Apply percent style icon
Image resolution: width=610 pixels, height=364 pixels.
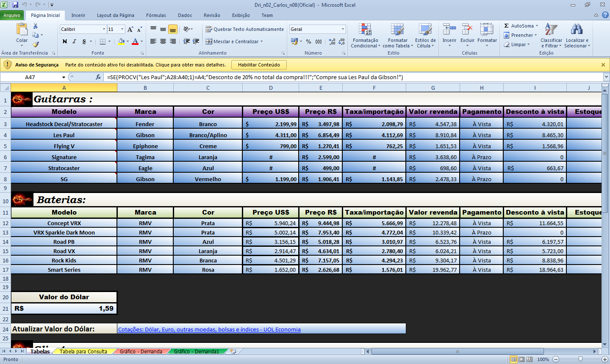tap(308, 41)
